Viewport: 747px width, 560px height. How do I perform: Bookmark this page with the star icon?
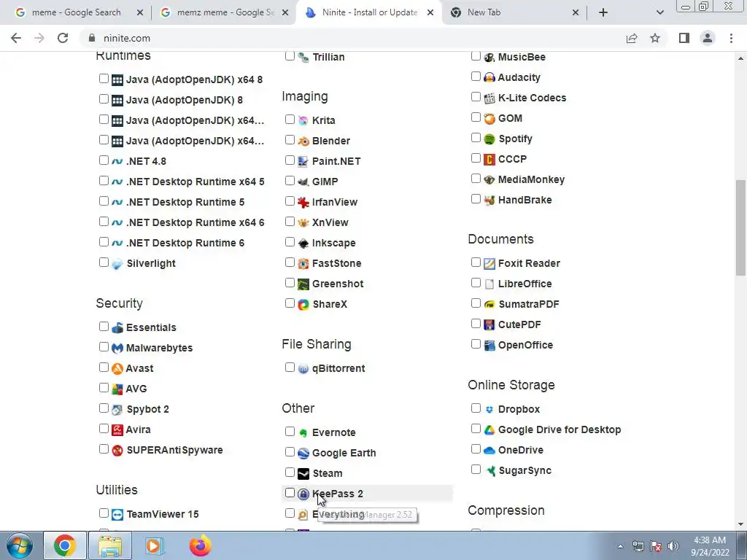[x=655, y=38]
